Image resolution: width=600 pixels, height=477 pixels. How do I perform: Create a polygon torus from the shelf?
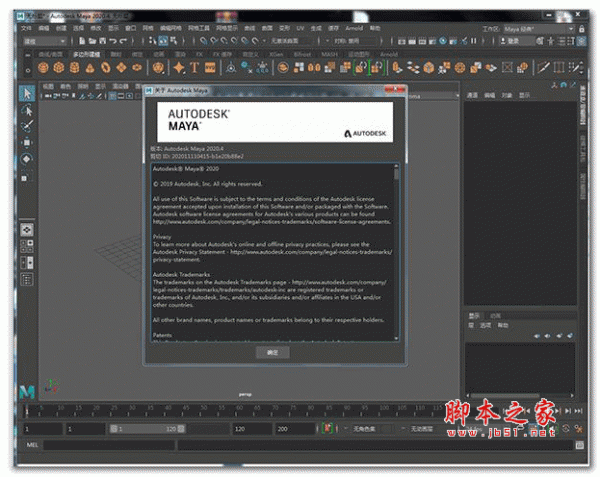[106, 68]
